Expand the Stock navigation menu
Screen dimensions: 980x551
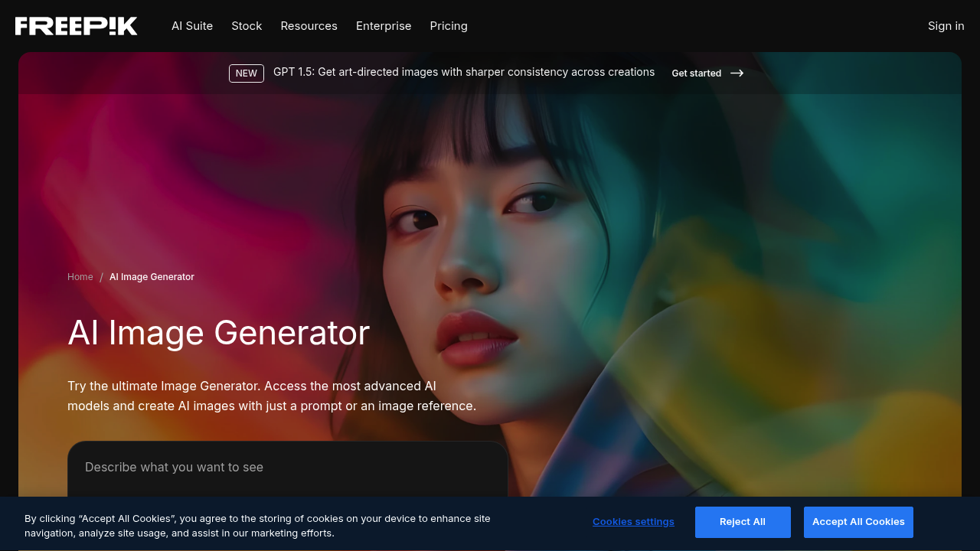pyautogui.click(x=247, y=25)
